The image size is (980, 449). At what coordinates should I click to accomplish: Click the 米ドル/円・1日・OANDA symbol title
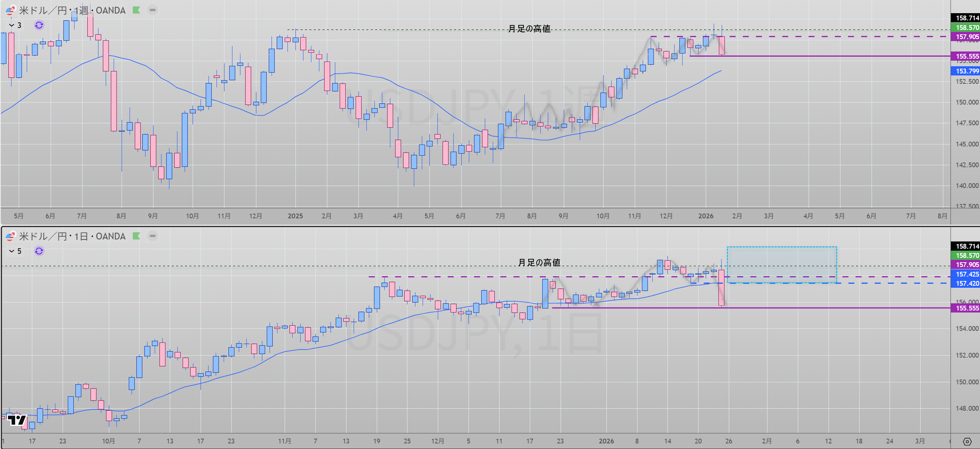[x=73, y=236]
